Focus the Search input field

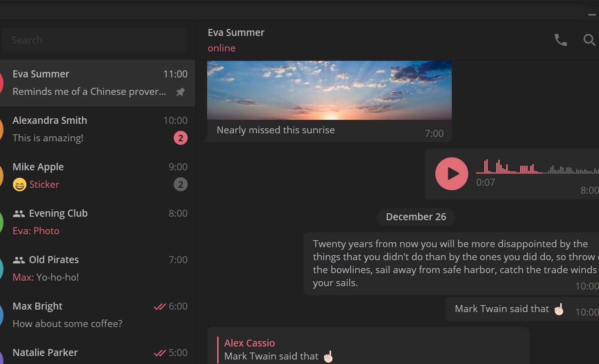(94, 40)
